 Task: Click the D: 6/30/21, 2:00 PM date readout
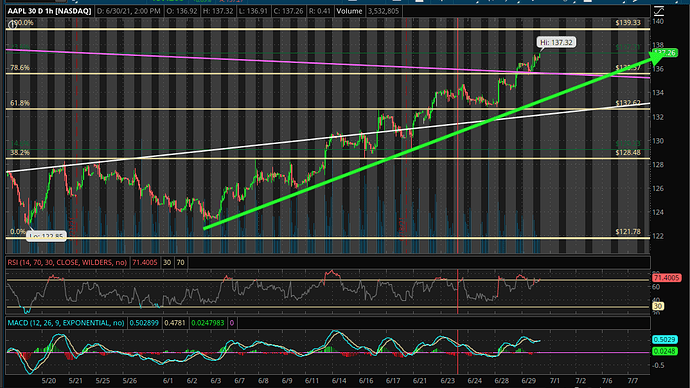(128, 11)
